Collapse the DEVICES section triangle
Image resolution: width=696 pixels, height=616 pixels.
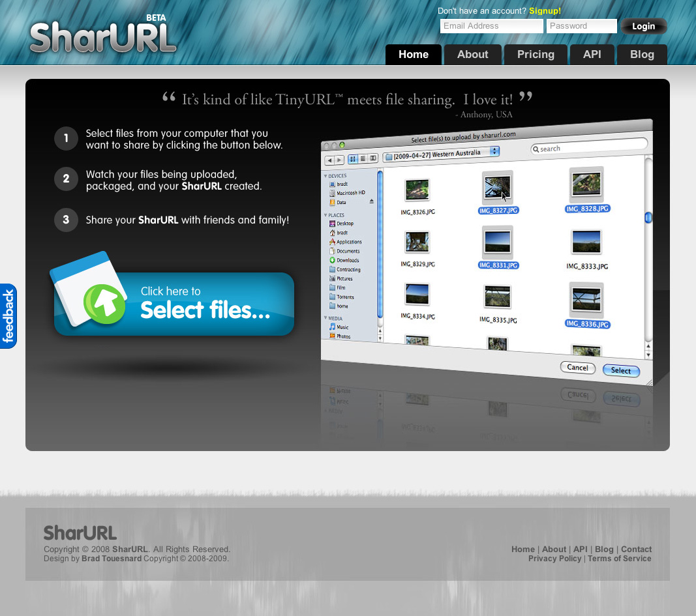(x=325, y=176)
